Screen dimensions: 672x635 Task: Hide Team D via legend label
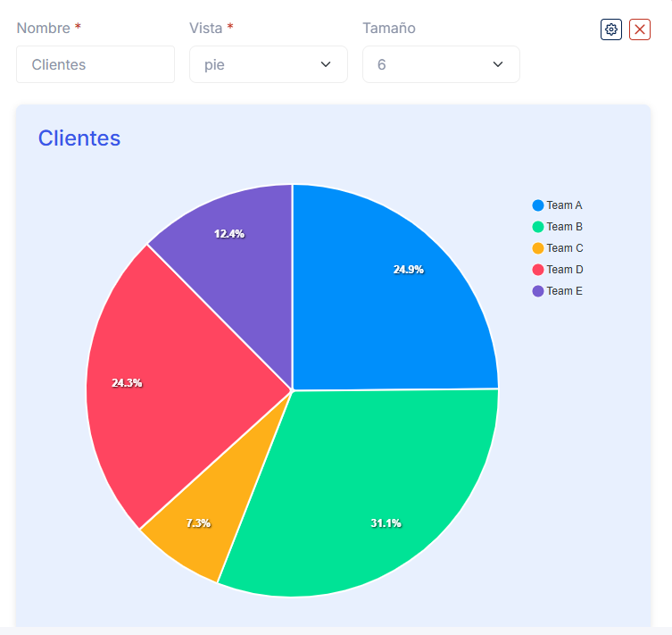tap(564, 270)
